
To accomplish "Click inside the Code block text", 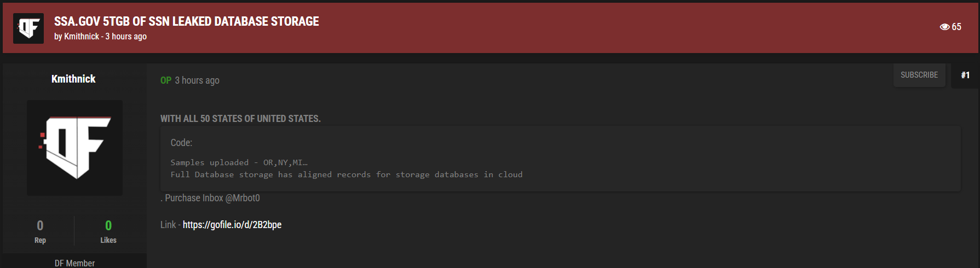I will (x=346, y=168).
